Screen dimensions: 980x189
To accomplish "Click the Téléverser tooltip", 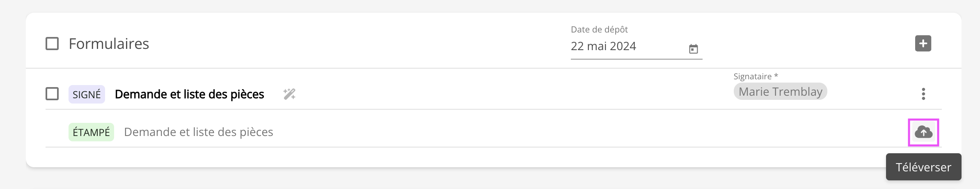I will 923,167.
